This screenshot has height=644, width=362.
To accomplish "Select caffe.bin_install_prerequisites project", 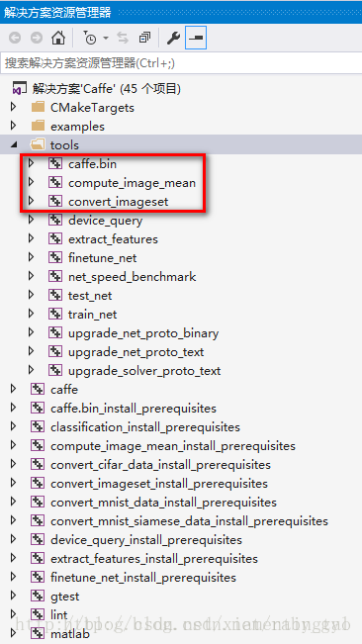I will click(134, 409).
